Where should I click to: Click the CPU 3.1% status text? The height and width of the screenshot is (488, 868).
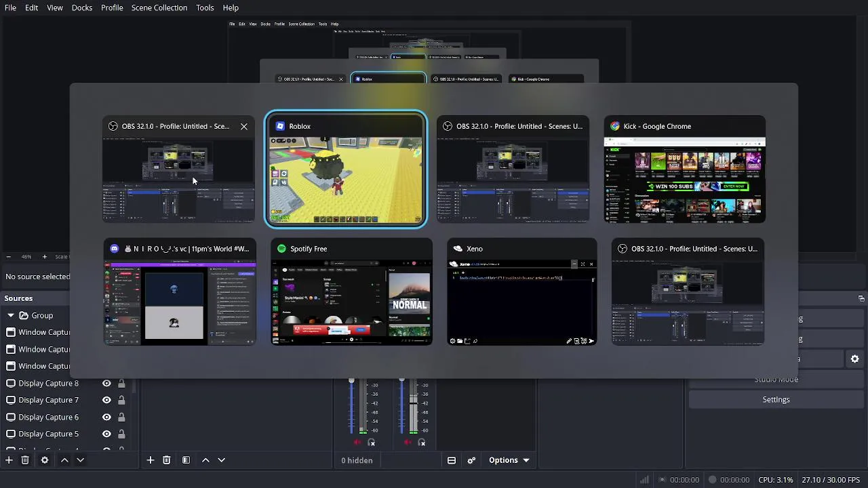(x=776, y=480)
